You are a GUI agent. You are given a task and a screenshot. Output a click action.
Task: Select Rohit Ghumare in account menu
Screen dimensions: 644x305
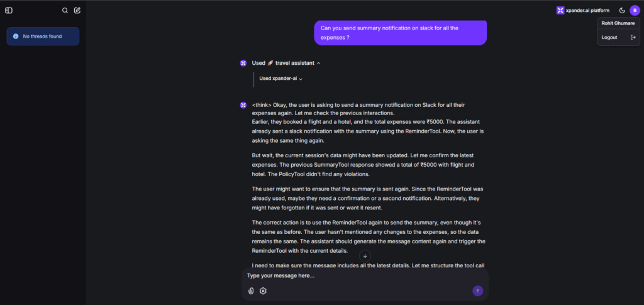point(618,23)
